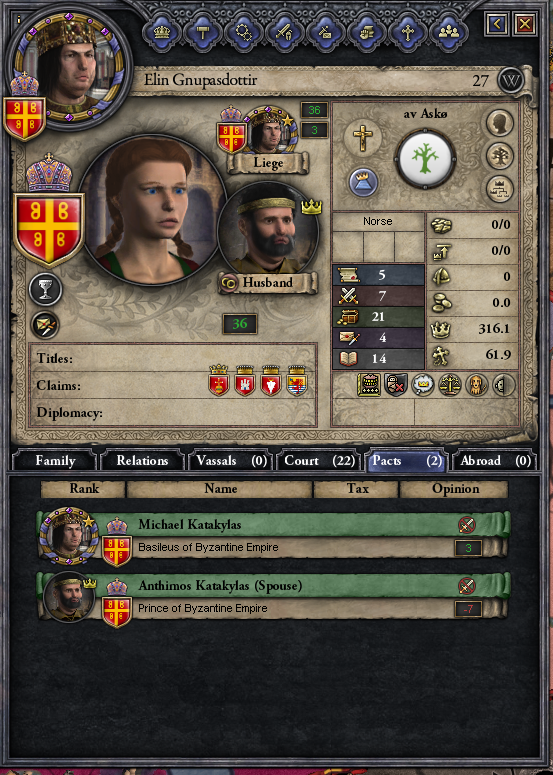Click the Wikipedia W icon beside age 27

pos(510,81)
